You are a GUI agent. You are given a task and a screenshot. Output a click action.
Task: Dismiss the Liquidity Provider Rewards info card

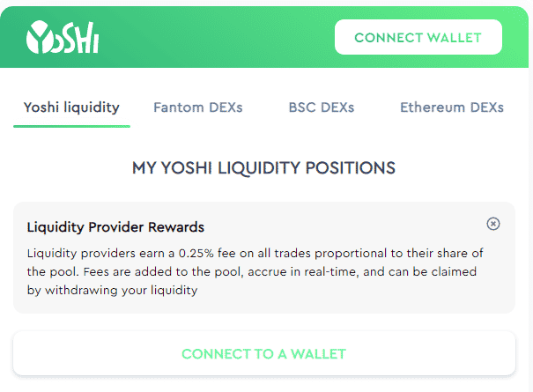click(x=492, y=224)
